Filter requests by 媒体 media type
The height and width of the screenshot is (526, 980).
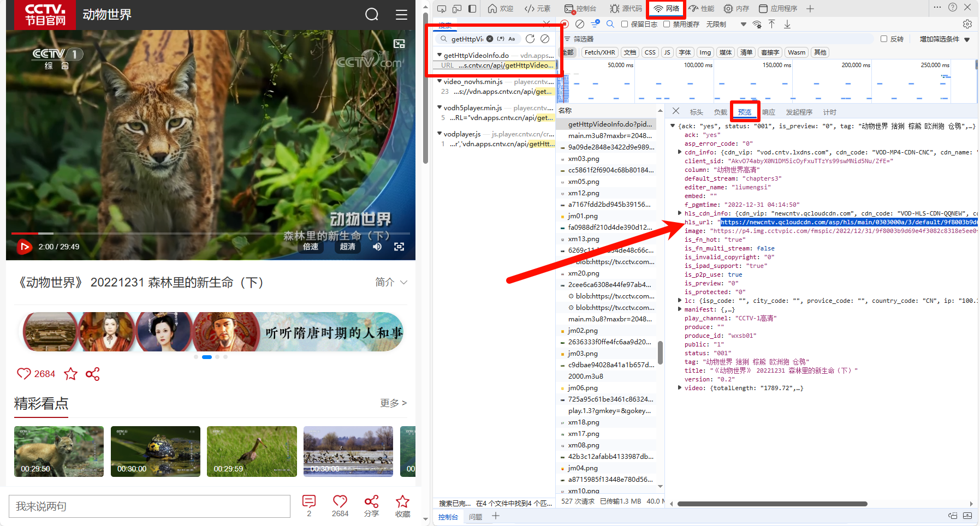pos(726,52)
